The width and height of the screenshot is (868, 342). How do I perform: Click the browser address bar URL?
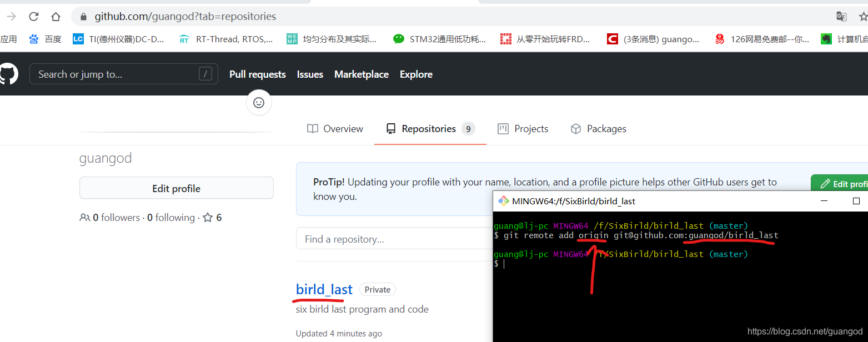[x=185, y=17]
